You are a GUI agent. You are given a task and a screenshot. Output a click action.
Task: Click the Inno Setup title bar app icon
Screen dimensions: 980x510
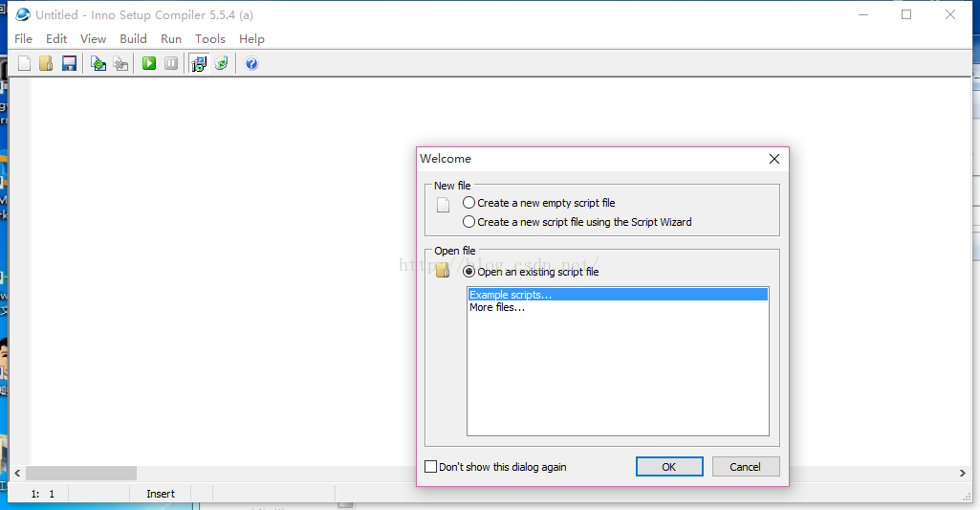23,14
